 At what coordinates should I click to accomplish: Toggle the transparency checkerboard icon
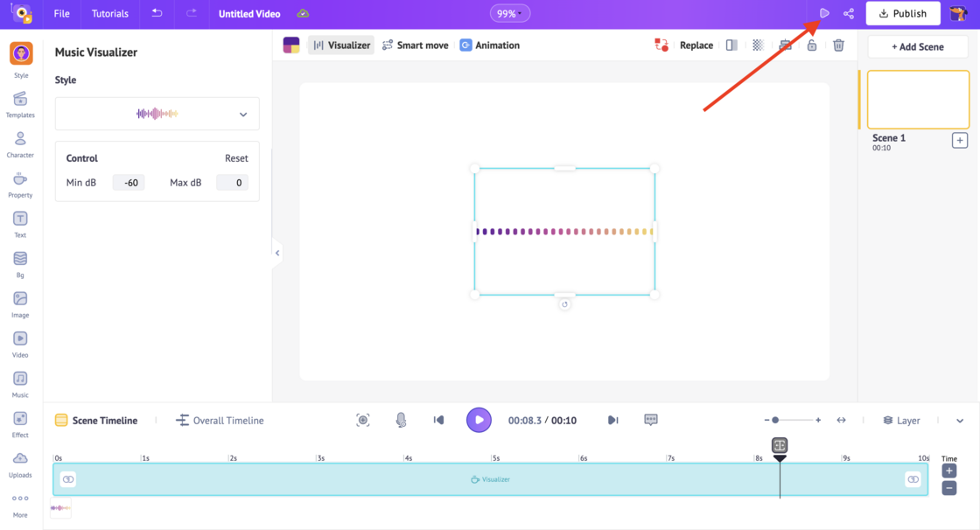(758, 45)
